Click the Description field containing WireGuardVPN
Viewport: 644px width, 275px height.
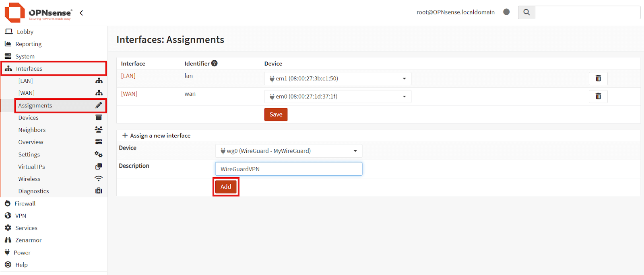288,169
